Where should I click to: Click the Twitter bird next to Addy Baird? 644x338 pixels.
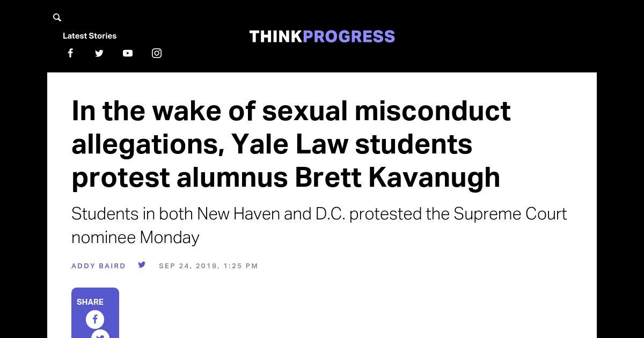tap(142, 264)
